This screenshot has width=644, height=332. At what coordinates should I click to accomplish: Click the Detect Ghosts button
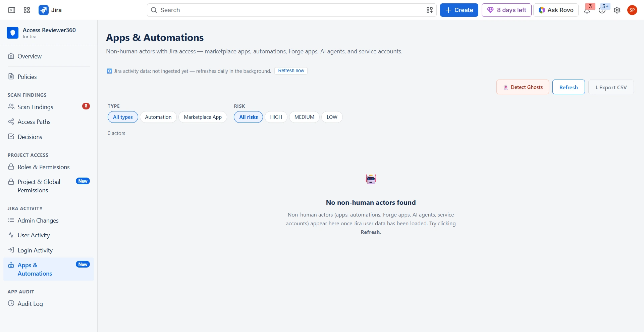point(523,87)
